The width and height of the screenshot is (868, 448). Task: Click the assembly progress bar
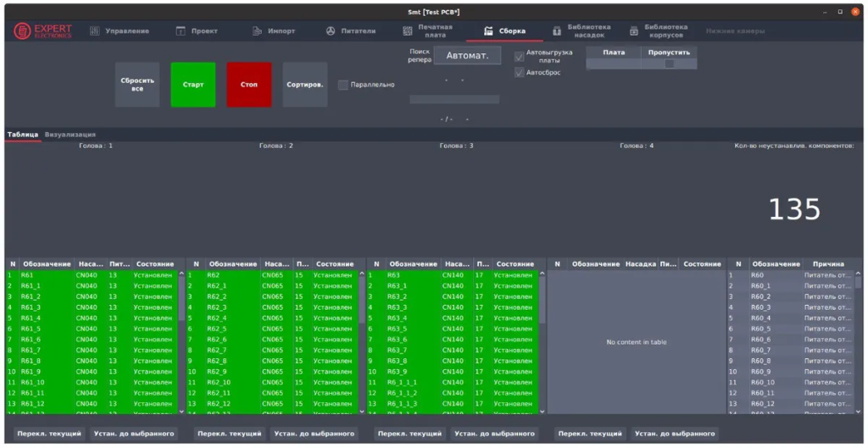454,99
